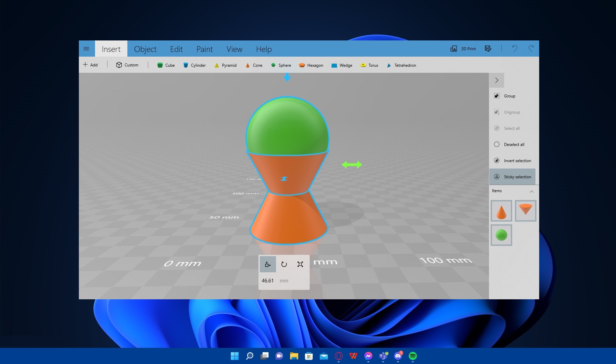
Task: Select the scale tool in floating toolbar
Action: point(300,264)
